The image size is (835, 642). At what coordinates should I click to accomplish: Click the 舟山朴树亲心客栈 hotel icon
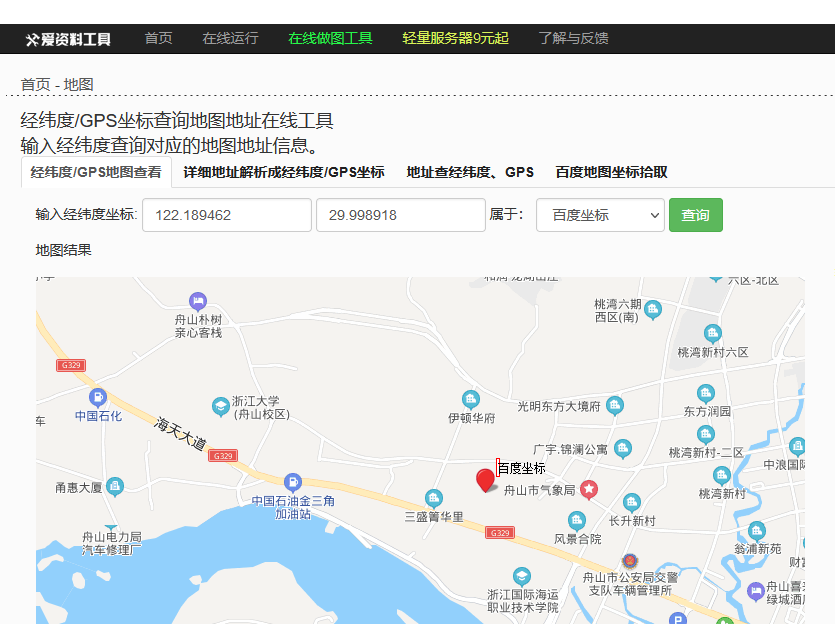(196, 299)
